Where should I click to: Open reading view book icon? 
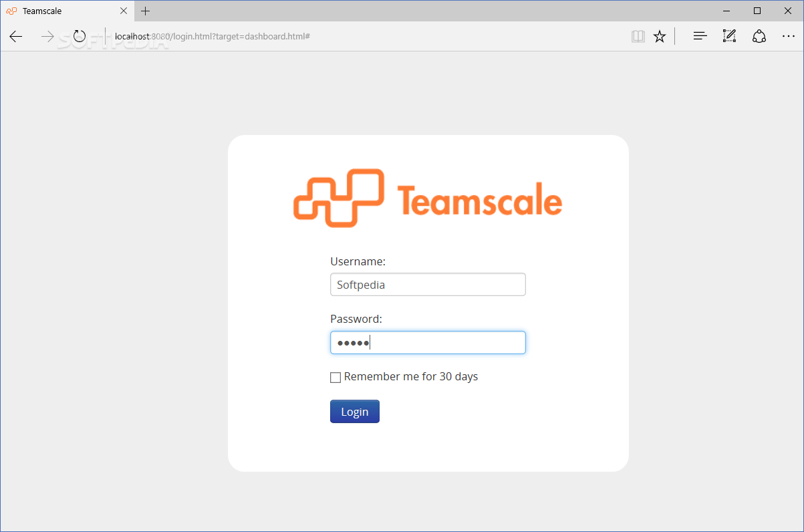(638, 36)
